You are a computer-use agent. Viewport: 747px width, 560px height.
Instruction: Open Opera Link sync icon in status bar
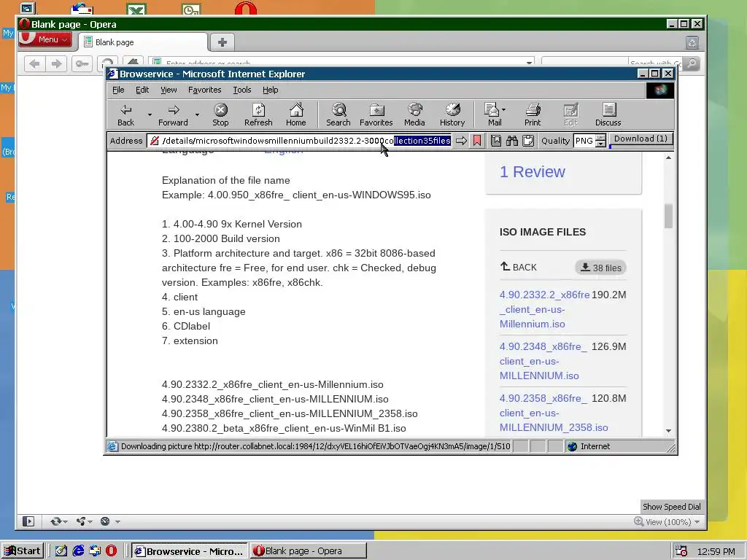[x=56, y=521]
